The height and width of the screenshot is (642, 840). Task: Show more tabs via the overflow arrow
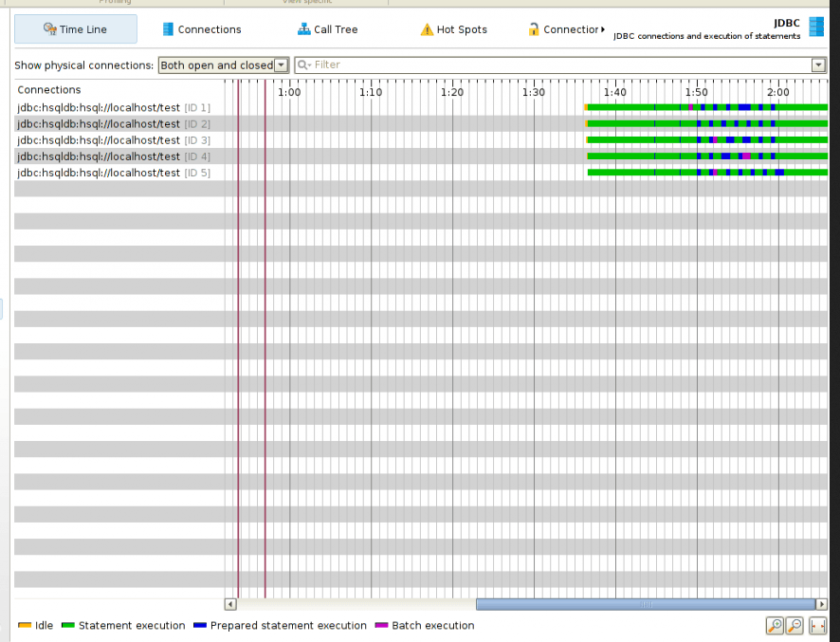click(603, 29)
